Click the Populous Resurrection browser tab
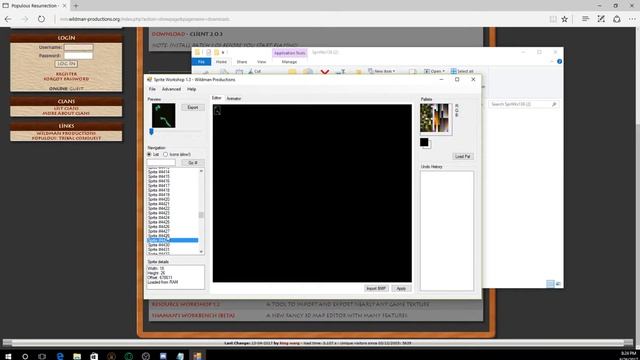This screenshot has height=360, width=640. (34, 6)
